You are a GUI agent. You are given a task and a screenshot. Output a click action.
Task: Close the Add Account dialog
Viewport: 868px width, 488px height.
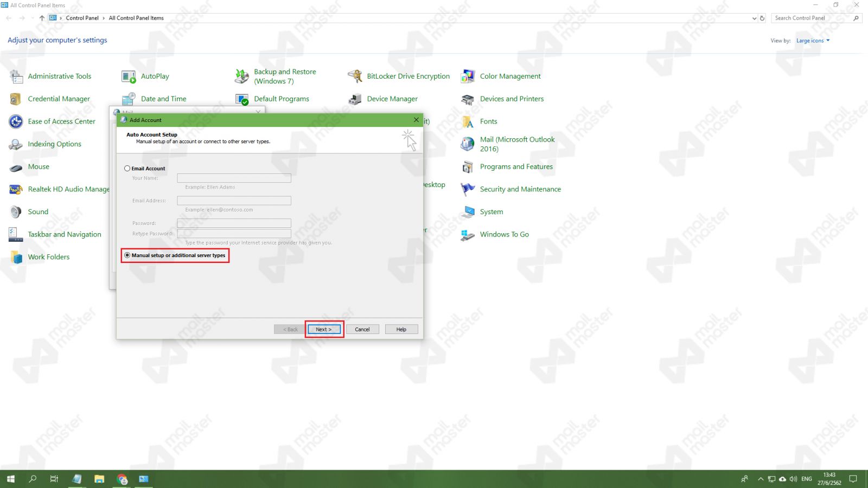pos(416,120)
